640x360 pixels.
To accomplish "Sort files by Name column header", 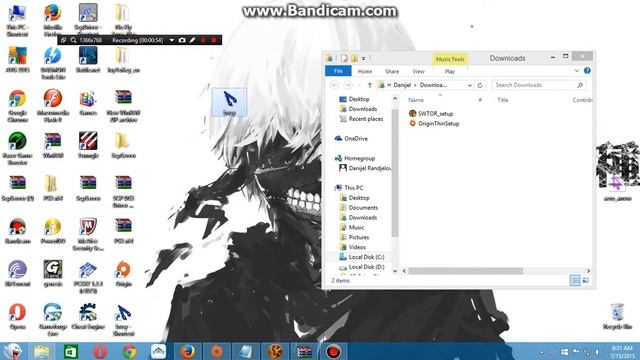I will (416, 100).
